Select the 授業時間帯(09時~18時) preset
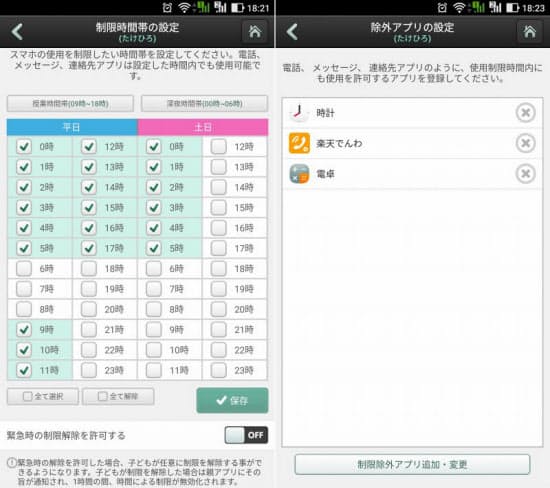The width and height of the screenshot is (550, 488). (70, 103)
